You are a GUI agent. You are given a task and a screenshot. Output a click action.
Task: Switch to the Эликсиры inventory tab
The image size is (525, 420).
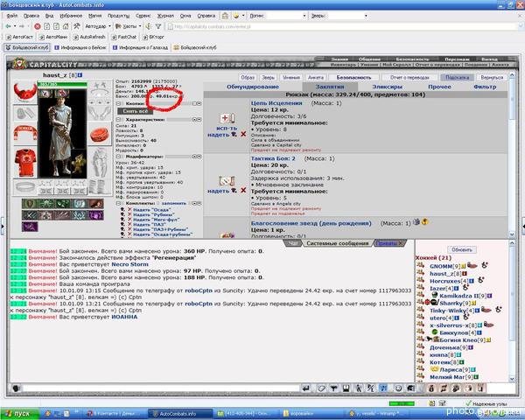click(388, 87)
